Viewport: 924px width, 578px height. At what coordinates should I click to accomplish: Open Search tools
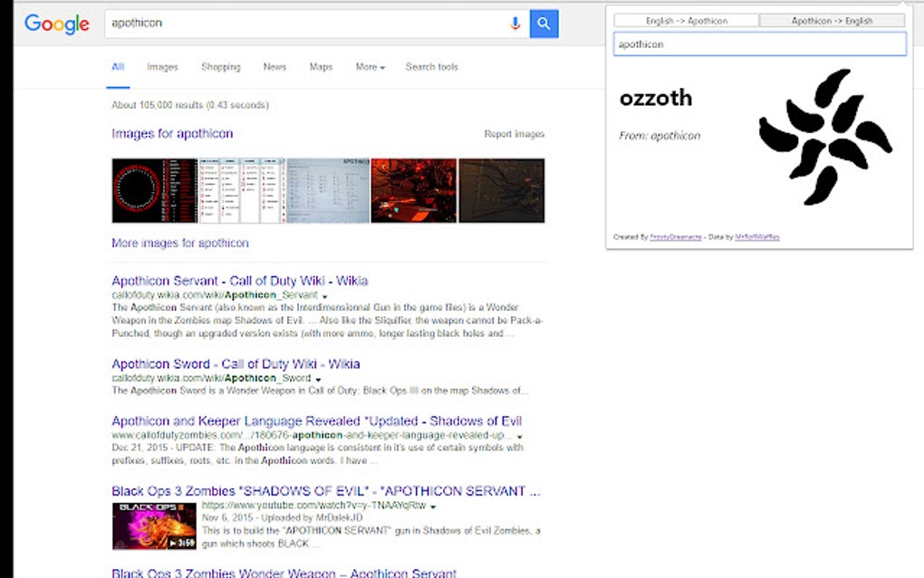pos(432,66)
